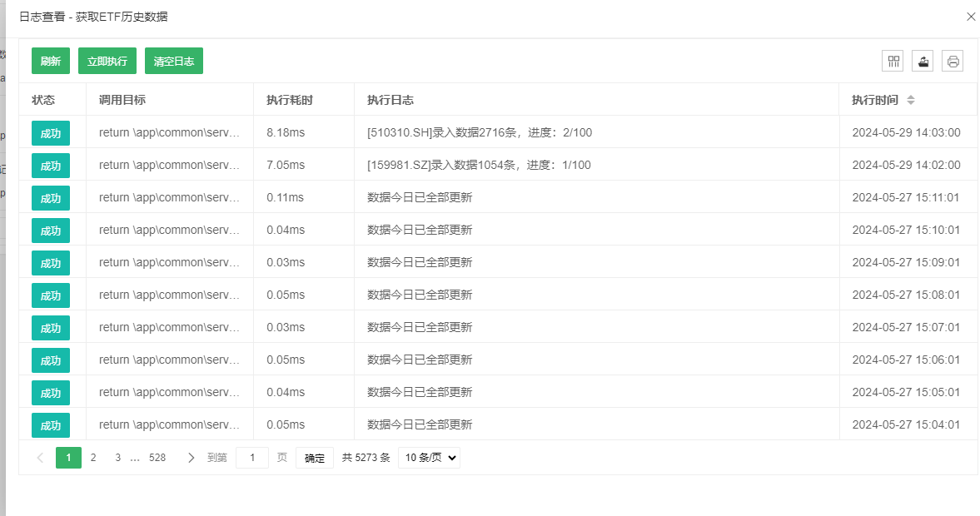980x516 pixels.
Task: Click 成功 badge for 15:10:01 row
Action: 51,231
